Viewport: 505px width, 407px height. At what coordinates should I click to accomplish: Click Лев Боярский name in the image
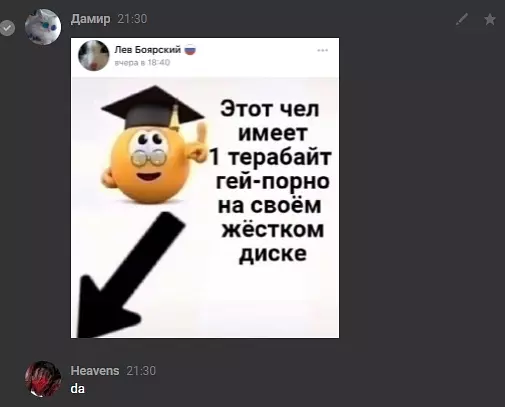(148, 50)
